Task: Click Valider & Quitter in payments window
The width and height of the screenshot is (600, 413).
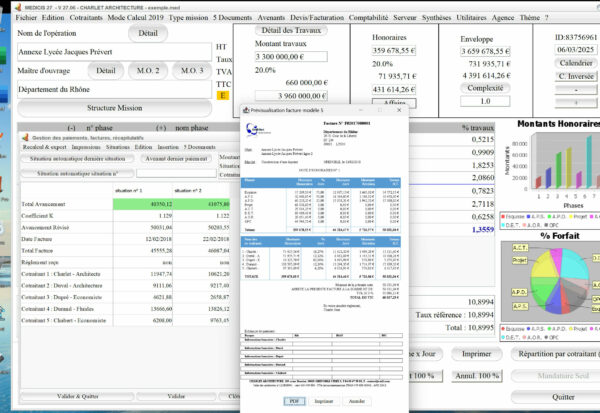Action: pos(77,396)
